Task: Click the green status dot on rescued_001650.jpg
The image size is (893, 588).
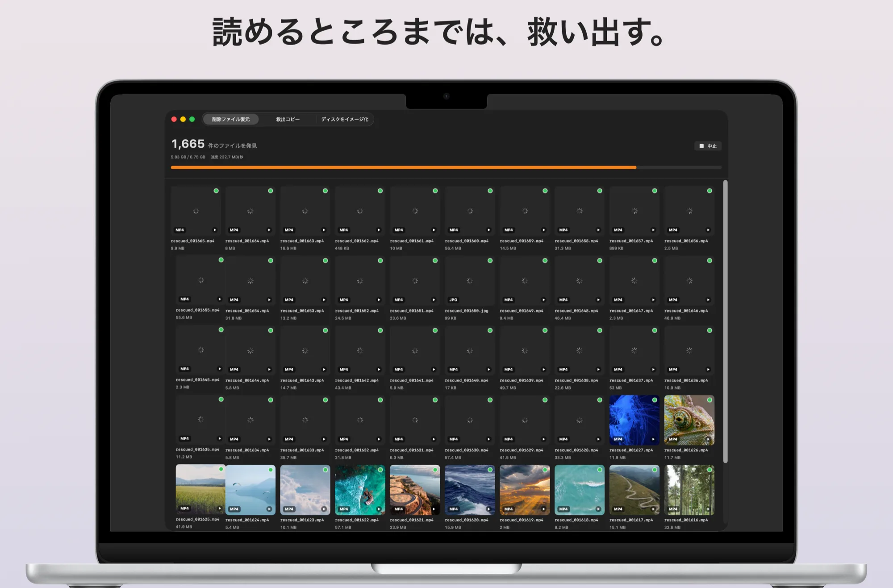Action: click(x=490, y=260)
